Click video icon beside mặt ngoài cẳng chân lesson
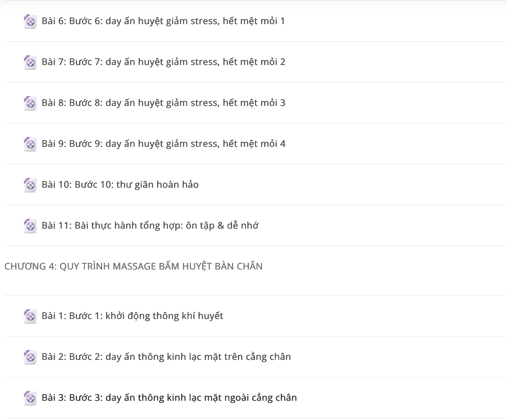This screenshot has width=507, height=420. coord(30,398)
